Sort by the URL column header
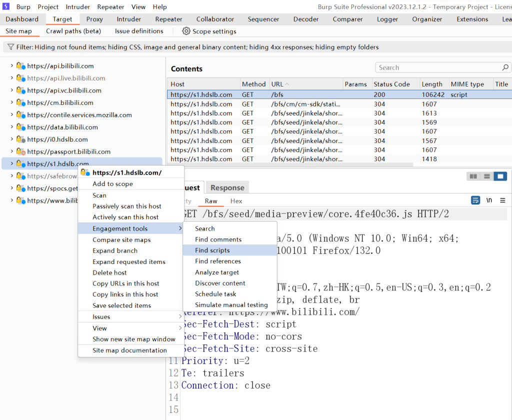This screenshot has width=512, height=420. click(x=306, y=84)
